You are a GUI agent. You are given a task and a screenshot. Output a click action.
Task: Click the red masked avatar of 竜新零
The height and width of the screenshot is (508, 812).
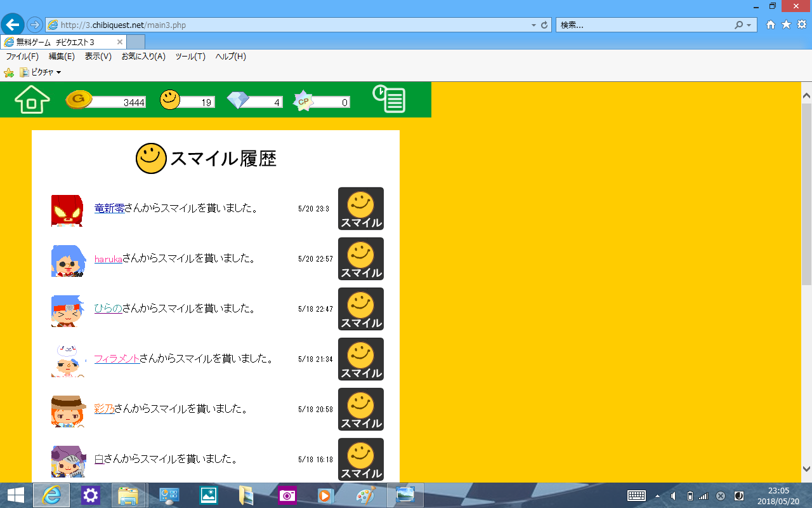pos(67,210)
